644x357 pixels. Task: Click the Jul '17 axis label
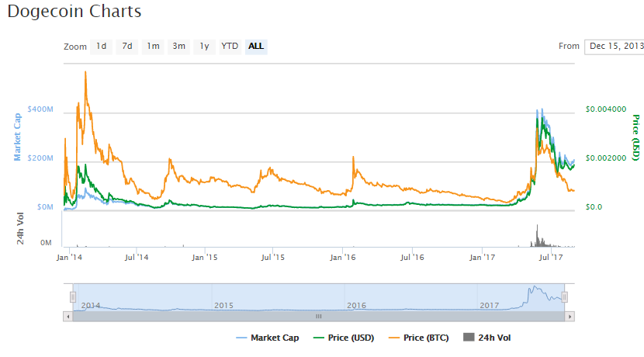click(551, 258)
